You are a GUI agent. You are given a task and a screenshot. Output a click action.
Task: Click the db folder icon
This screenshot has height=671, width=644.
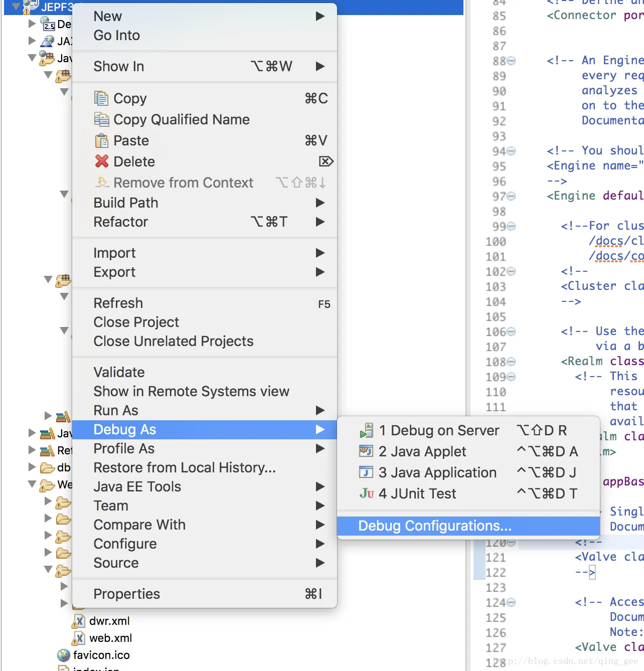coord(48,467)
